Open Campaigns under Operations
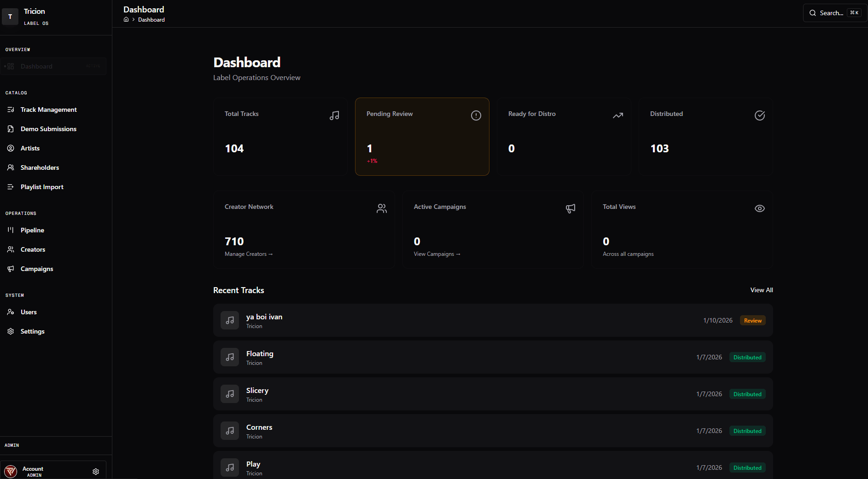868x479 pixels. pos(37,269)
